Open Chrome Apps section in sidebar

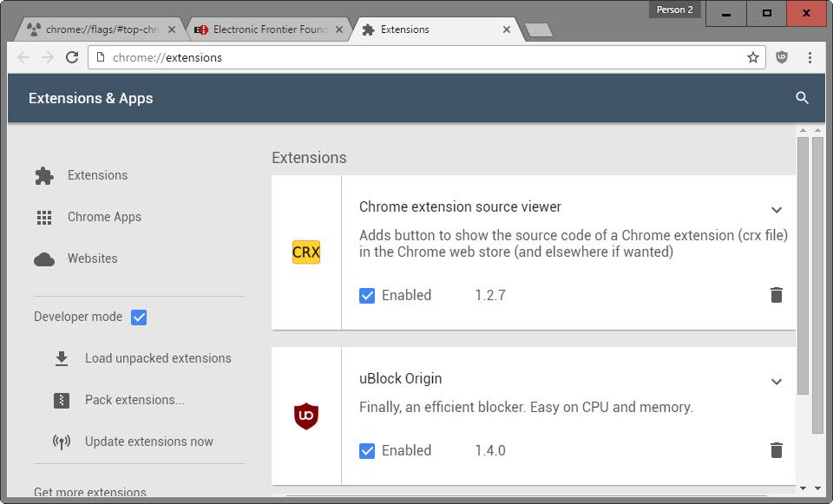click(104, 217)
